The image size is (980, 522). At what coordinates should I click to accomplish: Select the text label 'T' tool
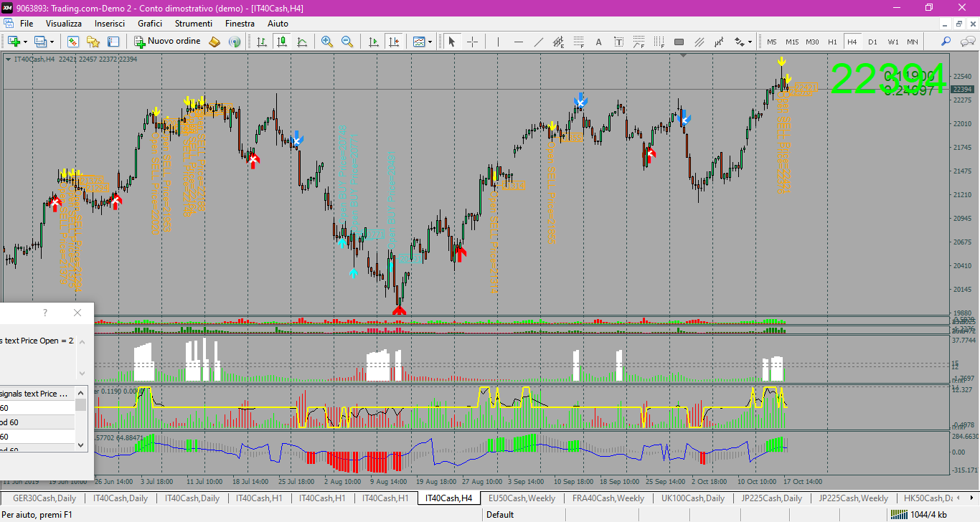pyautogui.click(x=618, y=42)
